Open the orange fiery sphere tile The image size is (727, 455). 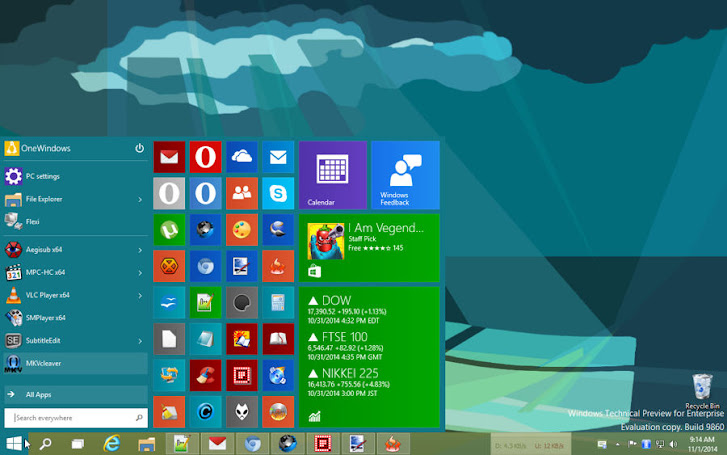coord(278,412)
